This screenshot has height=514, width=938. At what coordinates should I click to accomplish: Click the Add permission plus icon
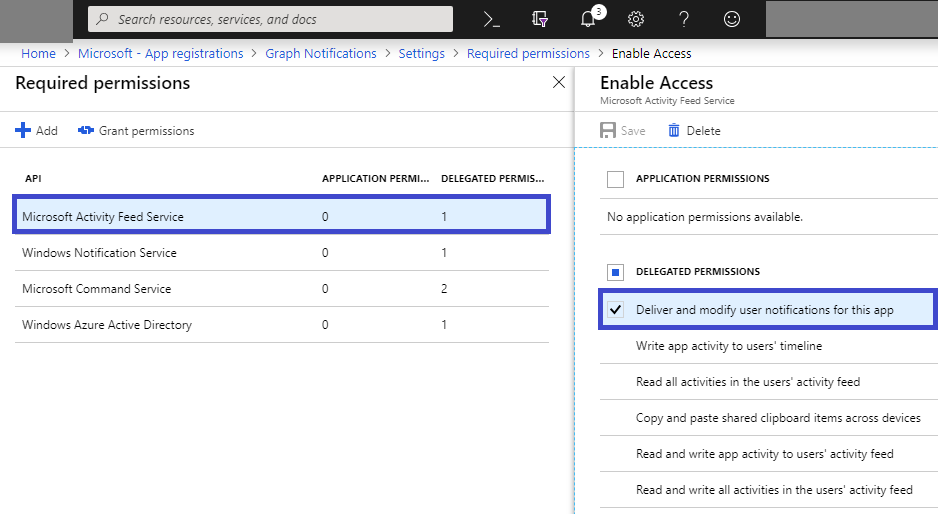pyautogui.click(x=23, y=131)
